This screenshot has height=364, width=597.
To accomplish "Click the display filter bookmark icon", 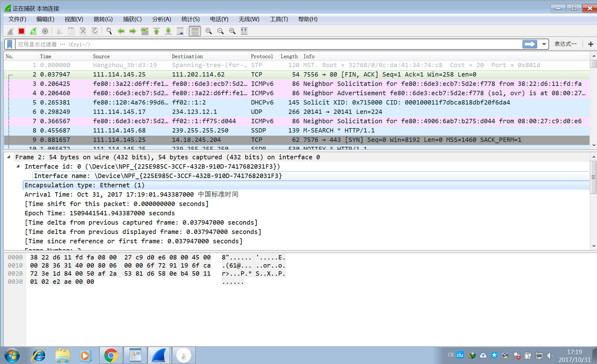I will [x=10, y=44].
